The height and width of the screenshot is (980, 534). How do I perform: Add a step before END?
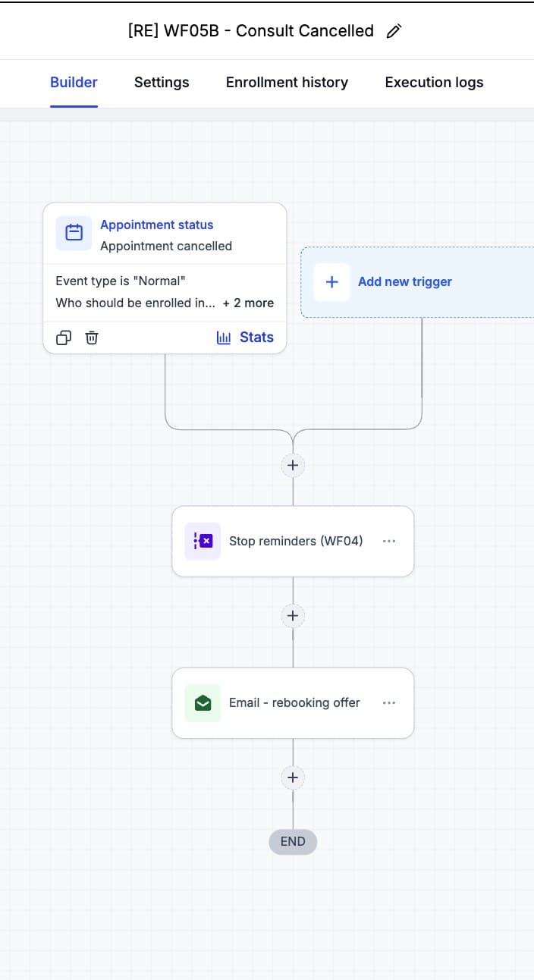293,777
